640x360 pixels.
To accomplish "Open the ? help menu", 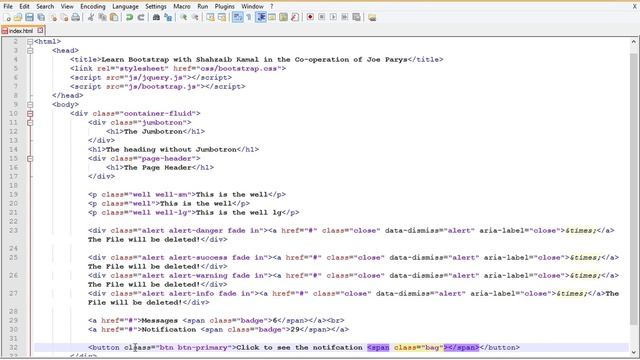I will pyautogui.click(x=272, y=7).
